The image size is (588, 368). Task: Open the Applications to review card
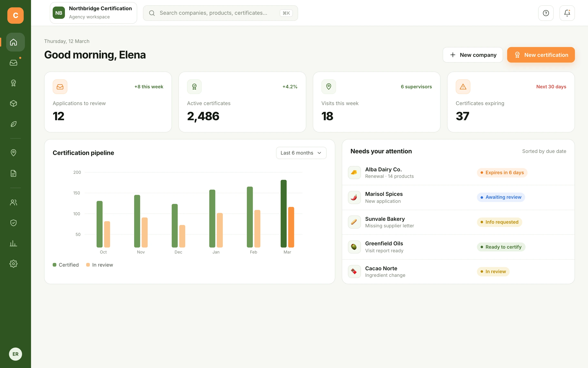108,102
